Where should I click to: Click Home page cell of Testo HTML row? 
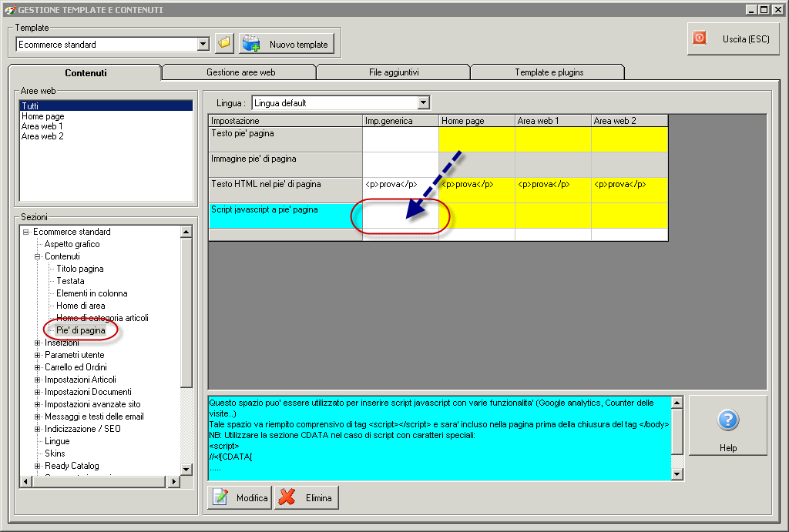(477, 190)
